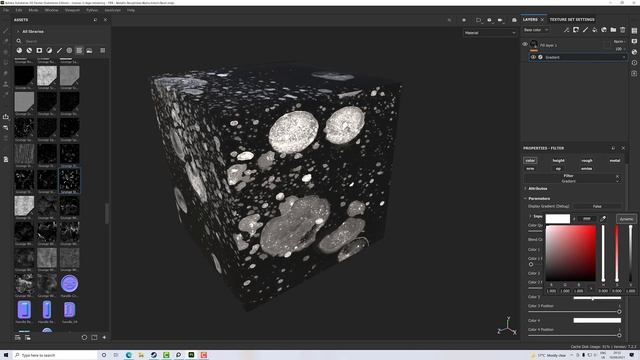Open the Base color channel dropdown
Image resolution: width=640 pixels, height=360 pixels.
(x=536, y=30)
